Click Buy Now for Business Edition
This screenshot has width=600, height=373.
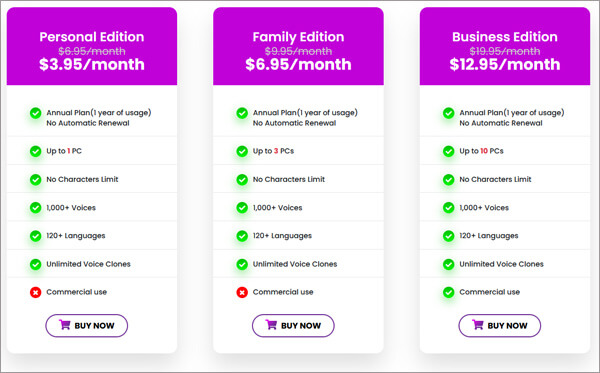tap(500, 326)
